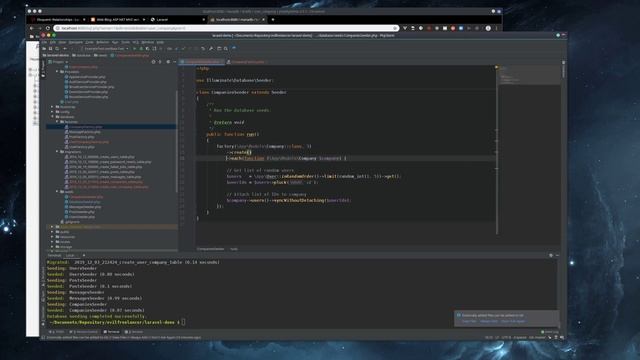Click the green Run icon
The image size is (640, 360).
pyautogui.click(x=134, y=49)
